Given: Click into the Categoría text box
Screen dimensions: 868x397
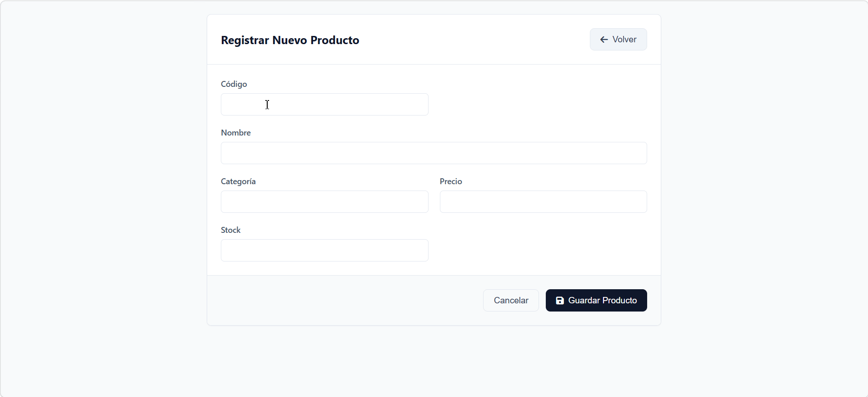Looking at the screenshot, I should (x=324, y=202).
